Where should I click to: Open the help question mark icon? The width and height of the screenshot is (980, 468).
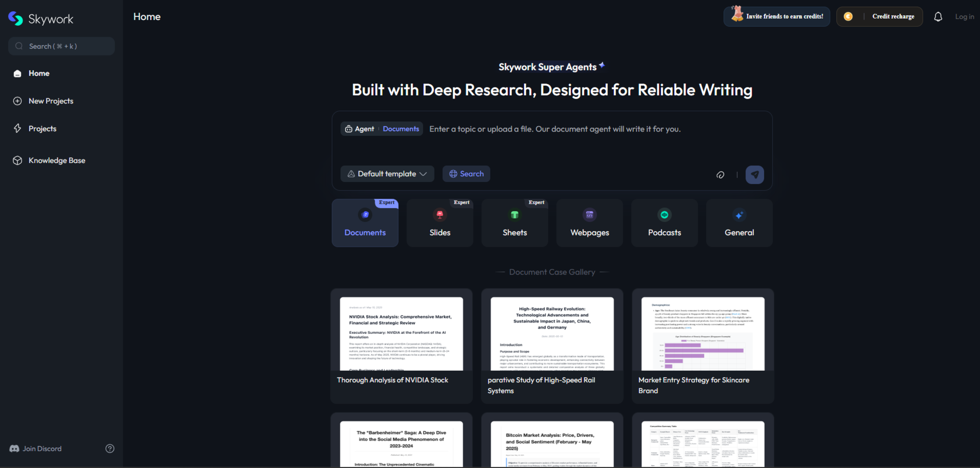coord(109,449)
